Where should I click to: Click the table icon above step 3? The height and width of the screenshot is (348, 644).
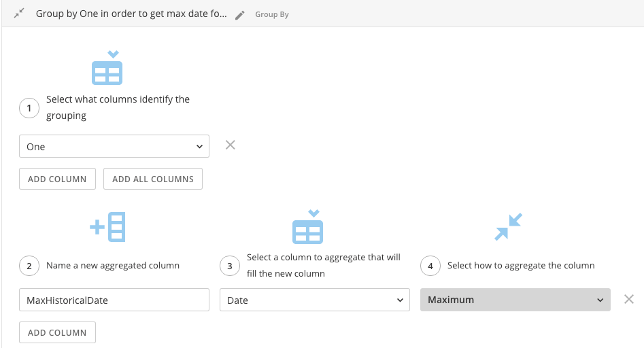click(x=307, y=227)
